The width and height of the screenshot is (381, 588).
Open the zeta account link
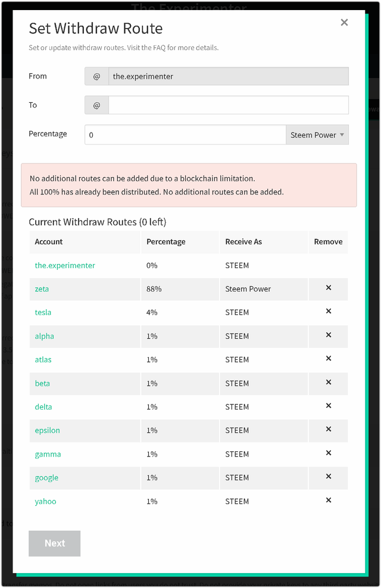(x=42, y=289)
